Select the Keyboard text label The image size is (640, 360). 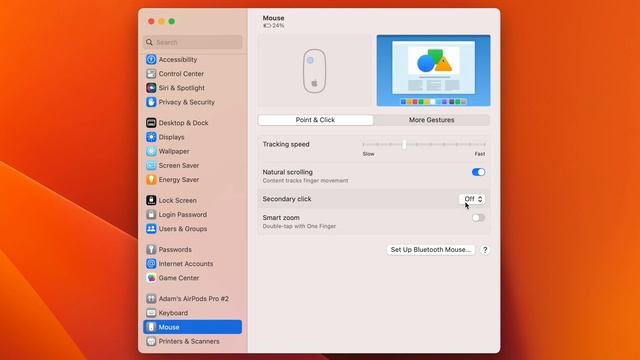(173, 313)
